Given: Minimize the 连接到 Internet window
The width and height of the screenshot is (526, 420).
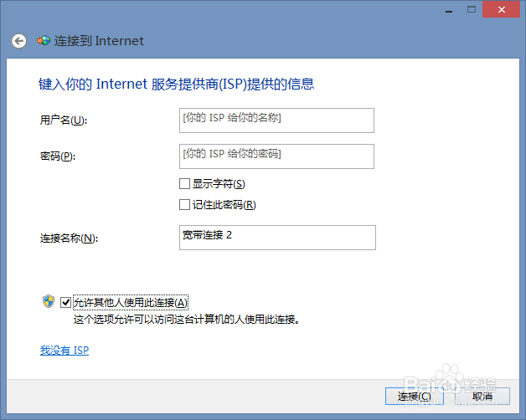Looking at the screenshot, I should tap(449, 10).
